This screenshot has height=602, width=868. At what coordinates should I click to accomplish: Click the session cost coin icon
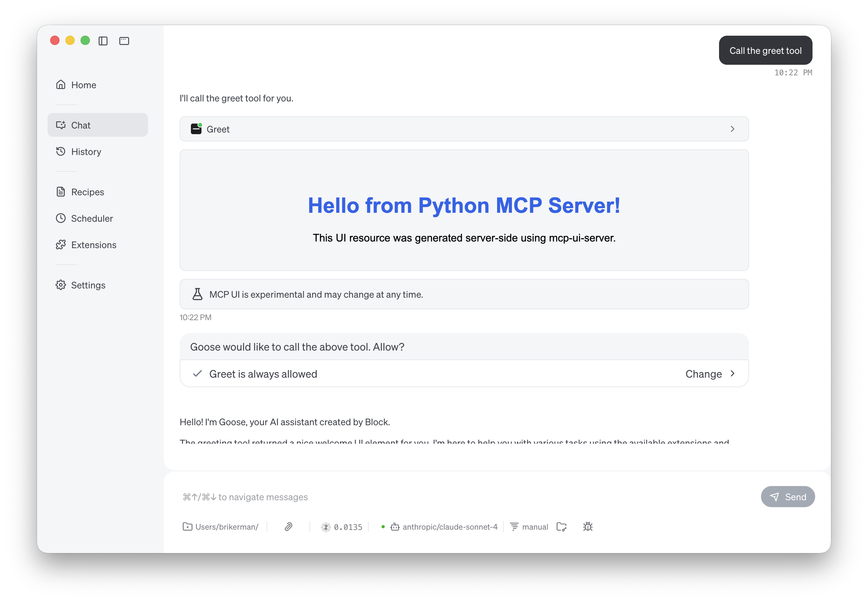tap(326, 527)
